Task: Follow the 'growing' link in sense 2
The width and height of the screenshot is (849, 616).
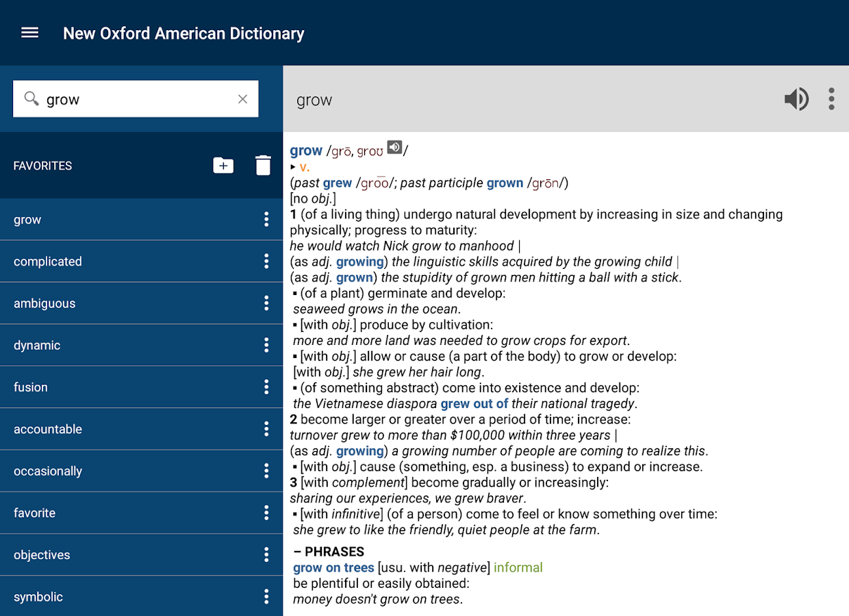Action: click(x=360, y=450)
